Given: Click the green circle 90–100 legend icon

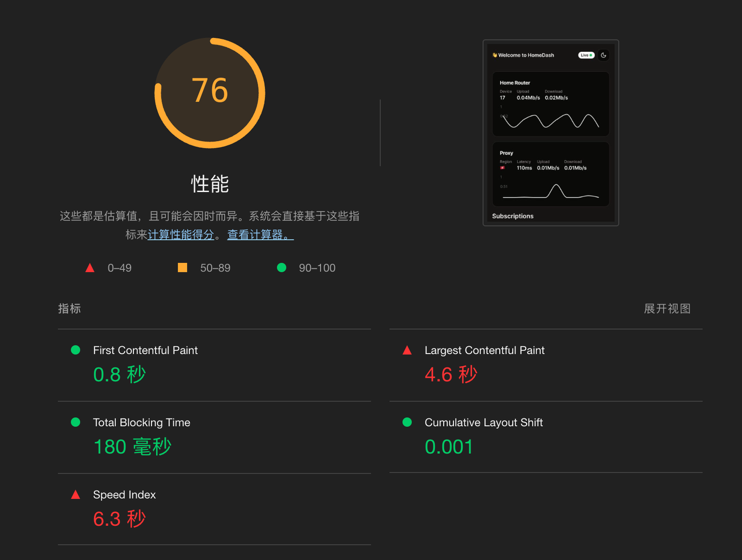Looking at the screenshot, I should tap(282, 268).
